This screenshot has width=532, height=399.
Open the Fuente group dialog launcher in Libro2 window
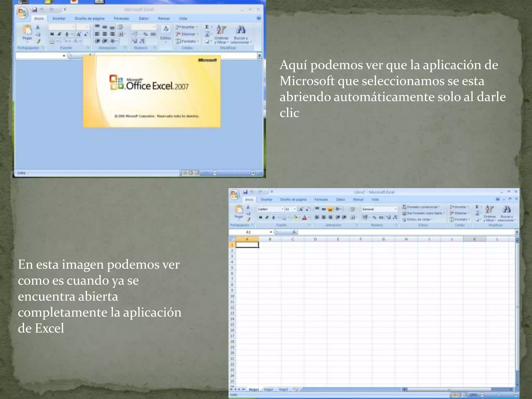(x=309, y=225)
